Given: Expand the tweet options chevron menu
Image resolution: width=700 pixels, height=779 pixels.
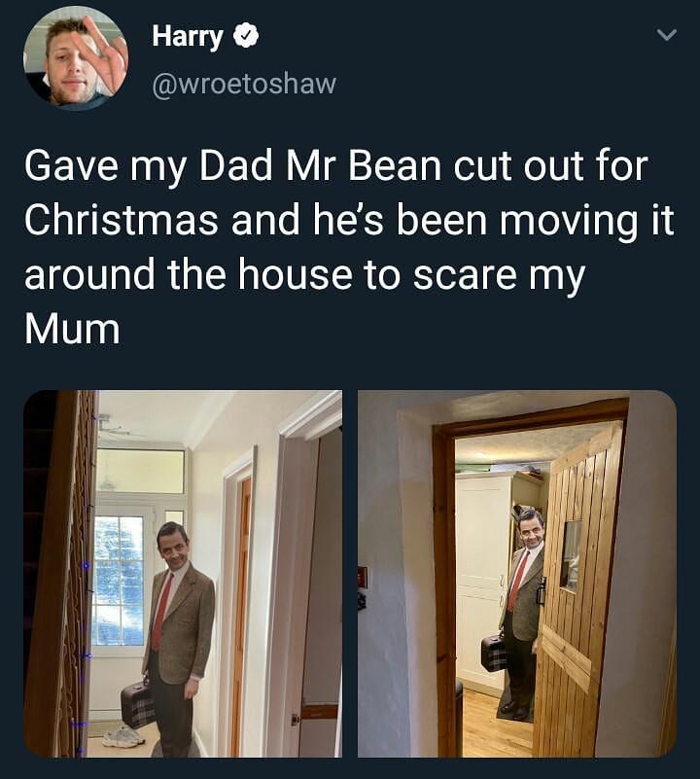Looking at the screenshot, I should pos(666,35).
